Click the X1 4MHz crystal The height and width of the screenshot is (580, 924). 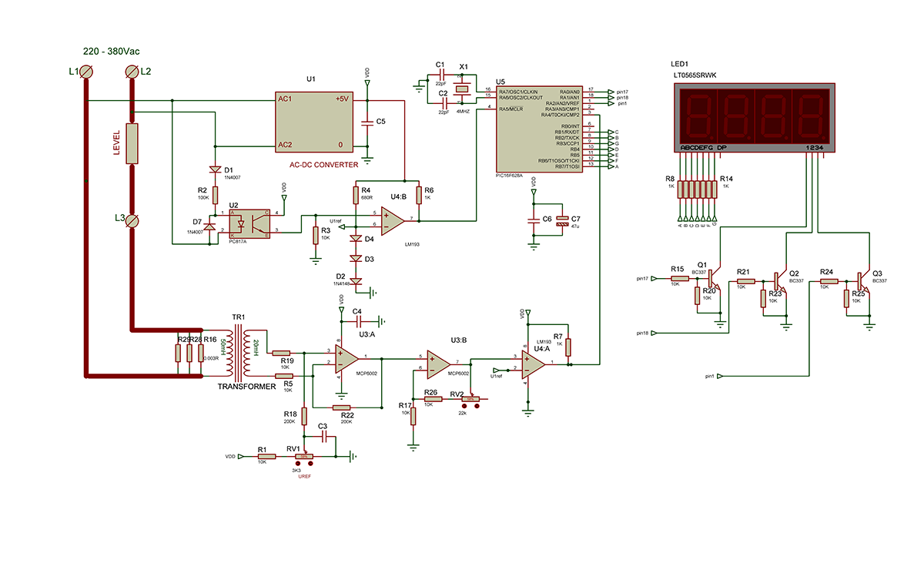point(461,90)
